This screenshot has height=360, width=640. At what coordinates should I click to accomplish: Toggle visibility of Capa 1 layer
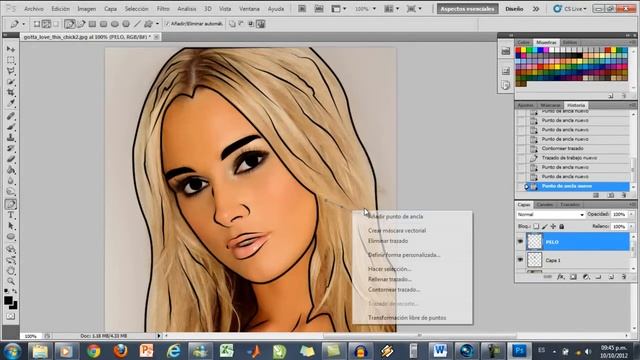tap(520, 260)
